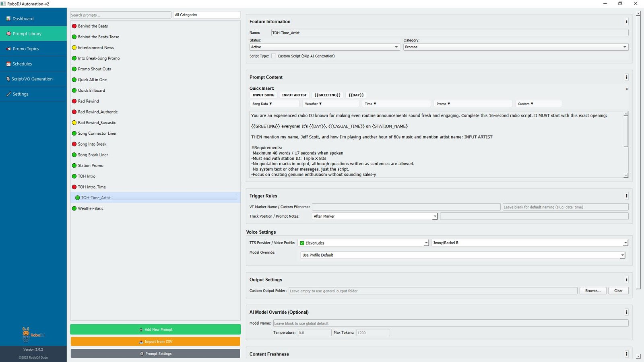Expand the Category dropdown set to Promos
Viewport: 644px width, 362px height.
[515, 47]
